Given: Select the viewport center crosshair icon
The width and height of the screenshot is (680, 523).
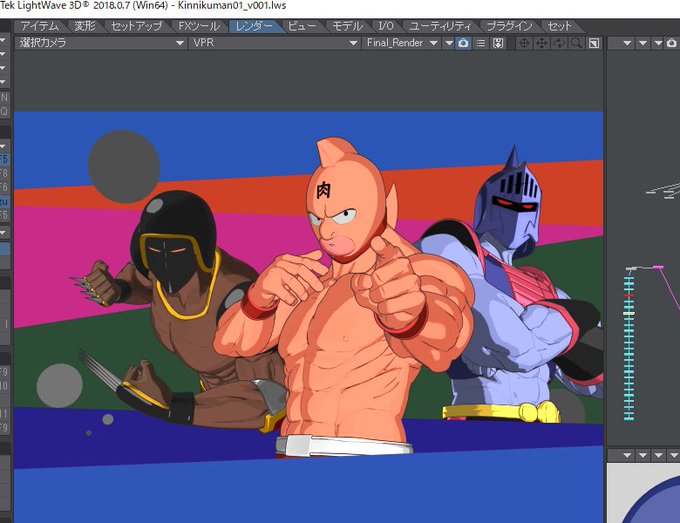Looking at the screenshot, I should pos(524,43).
